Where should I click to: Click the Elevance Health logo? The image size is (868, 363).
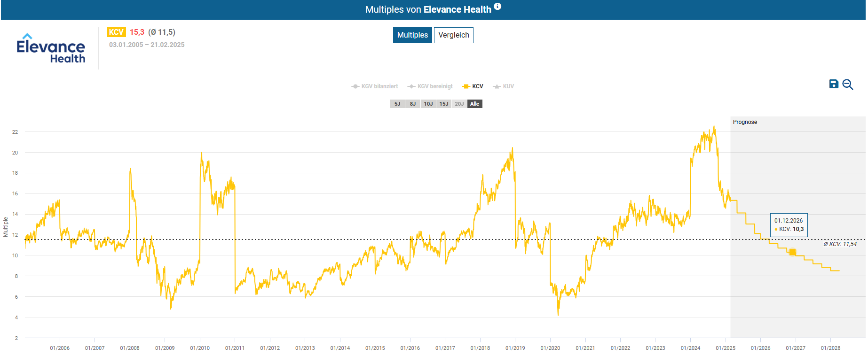click(x=51, y=48)
